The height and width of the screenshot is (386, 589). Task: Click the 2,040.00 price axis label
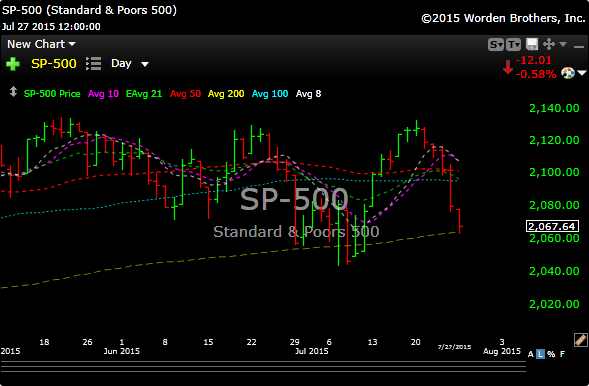click(x=554, y=271)
